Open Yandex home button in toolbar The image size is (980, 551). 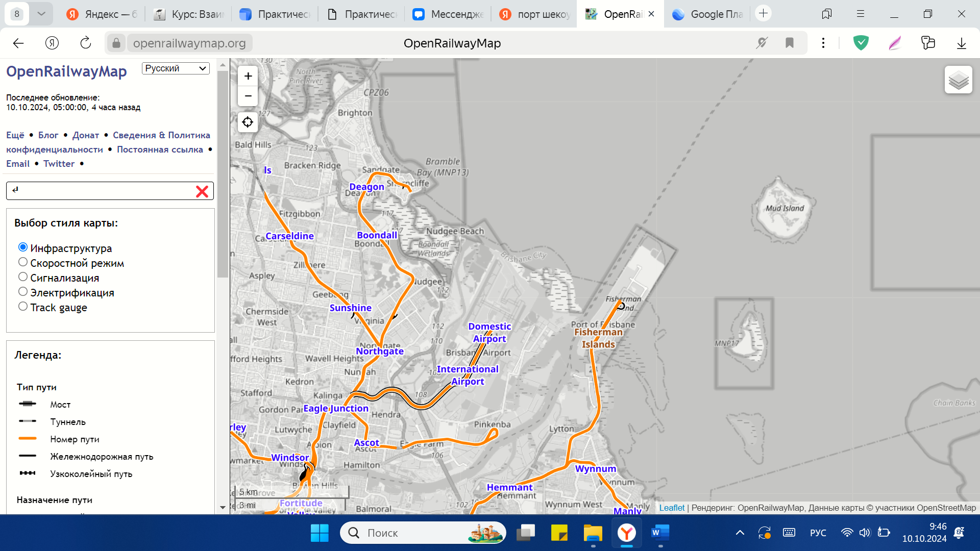(52, 43)
